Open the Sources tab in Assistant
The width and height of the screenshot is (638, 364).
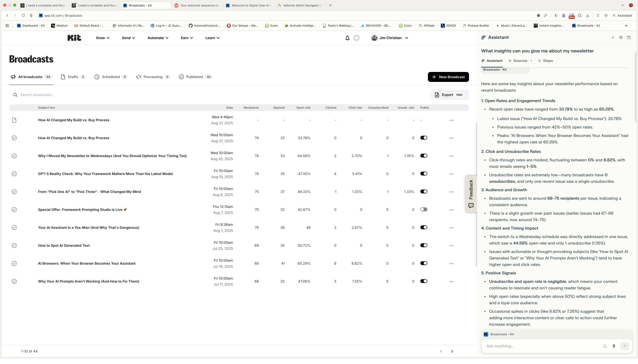tap(520, 61)
